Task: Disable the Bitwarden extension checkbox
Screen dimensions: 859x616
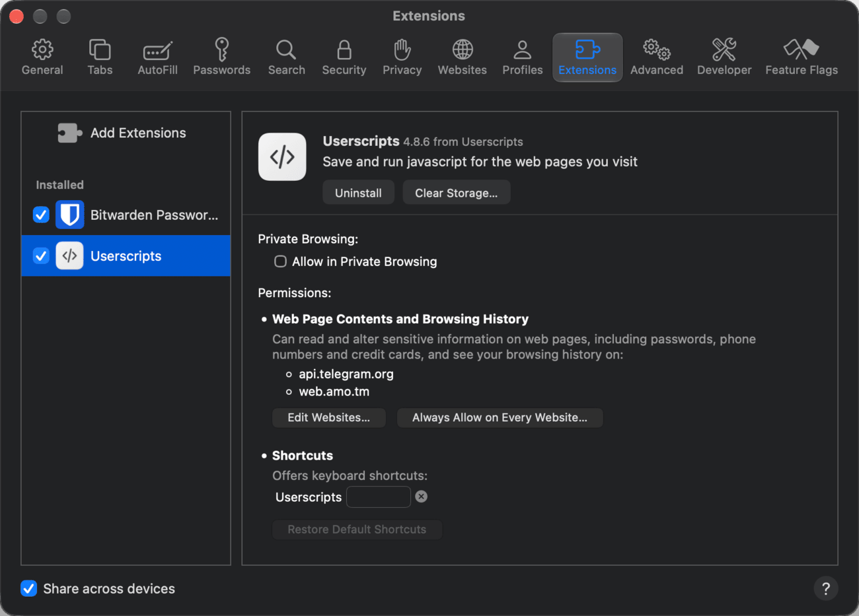Action: click(x=41, y=215)
